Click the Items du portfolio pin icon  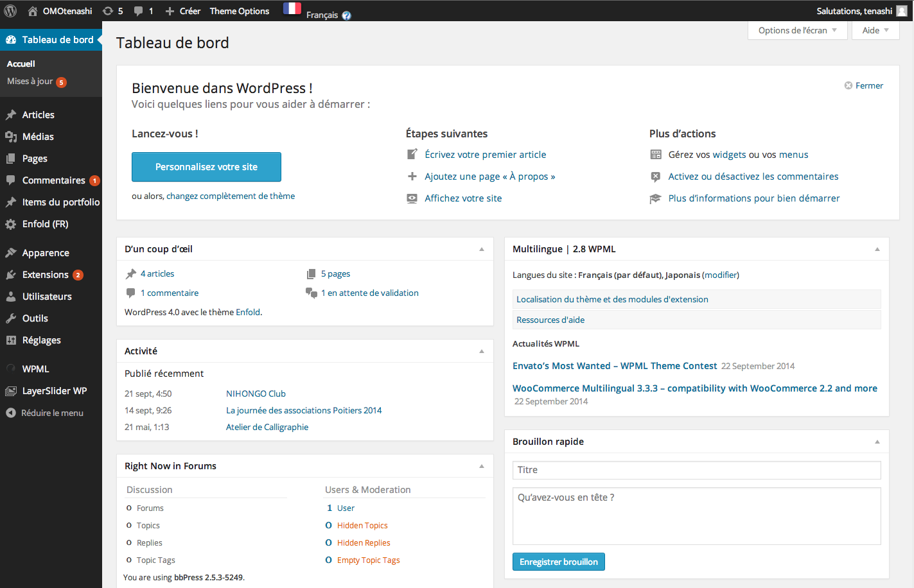pyautogui.click(x=11, y=202)
